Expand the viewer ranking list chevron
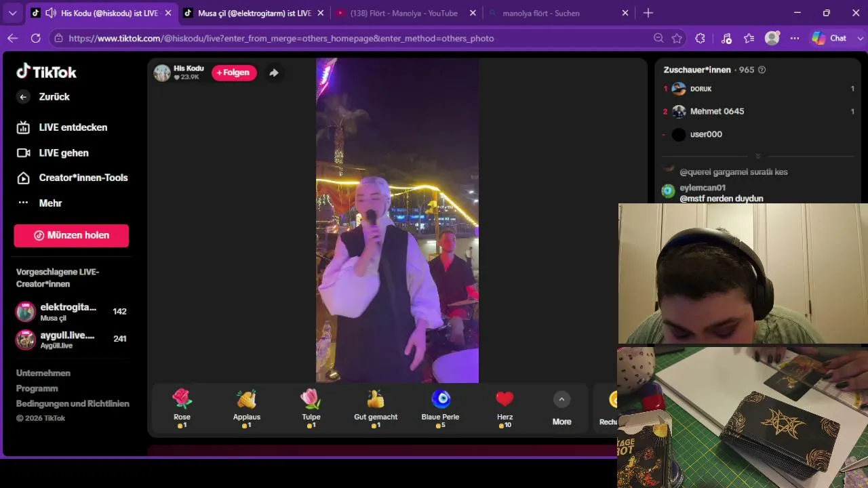The image size is (868, 488). pos(758,156)
